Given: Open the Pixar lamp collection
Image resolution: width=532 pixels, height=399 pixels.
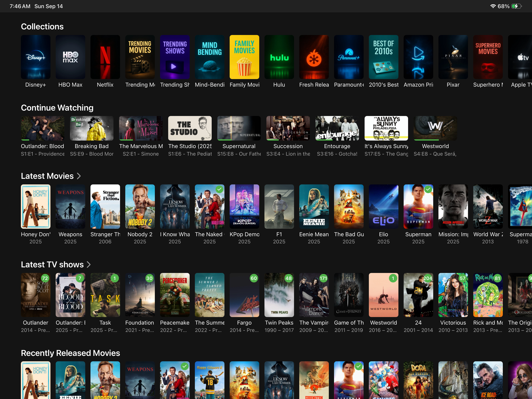Looking at the screenshot, I should pos(453,57).
